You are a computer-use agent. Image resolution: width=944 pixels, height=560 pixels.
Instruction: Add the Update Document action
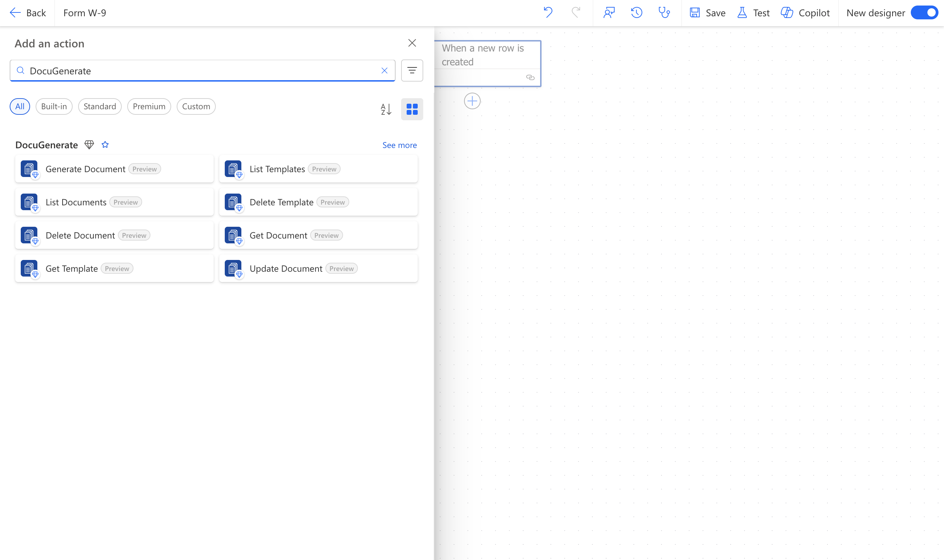click(x=318, y=268)
